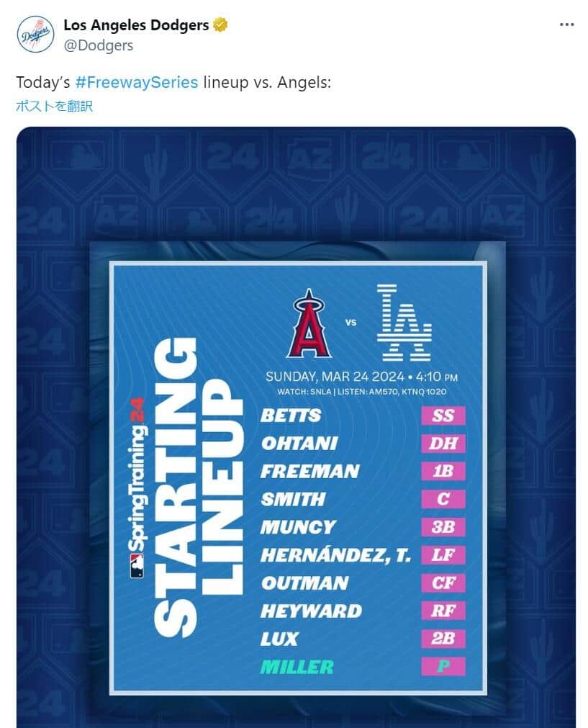This screenshot has height=728, width=588.
Task: Click the MLB logo beside SpringTraining text
Action: (x=136, y=567)
